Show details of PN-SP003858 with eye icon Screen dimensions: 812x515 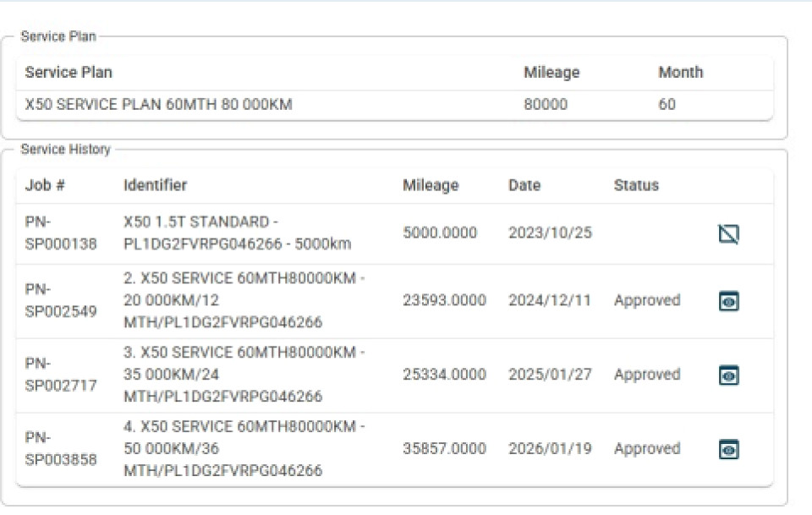[x=728, y=449]
